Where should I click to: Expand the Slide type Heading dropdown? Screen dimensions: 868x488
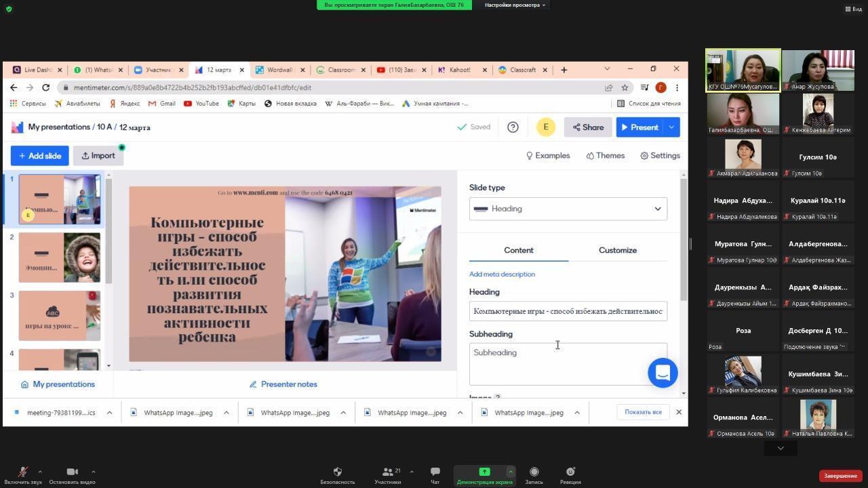point(568,209)
